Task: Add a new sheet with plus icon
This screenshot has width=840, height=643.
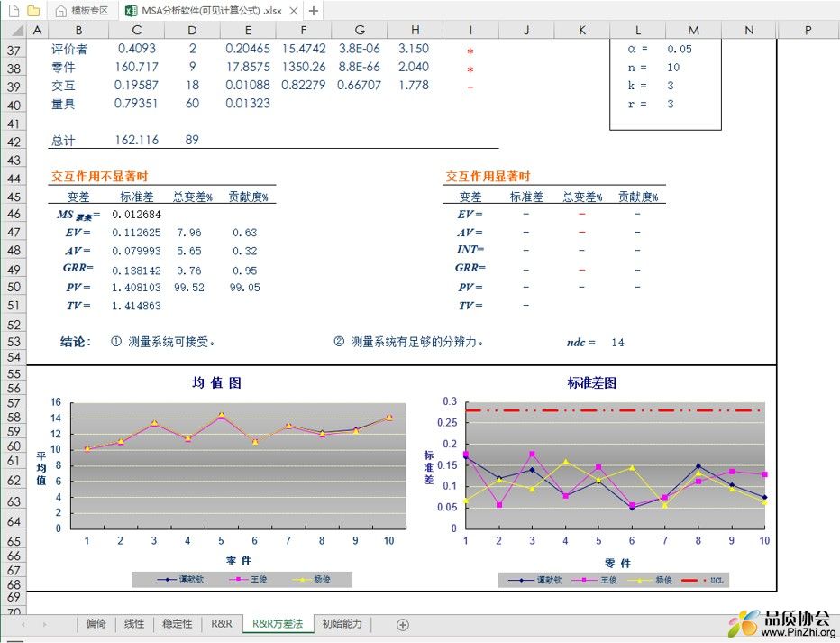Action: (403, 624)
